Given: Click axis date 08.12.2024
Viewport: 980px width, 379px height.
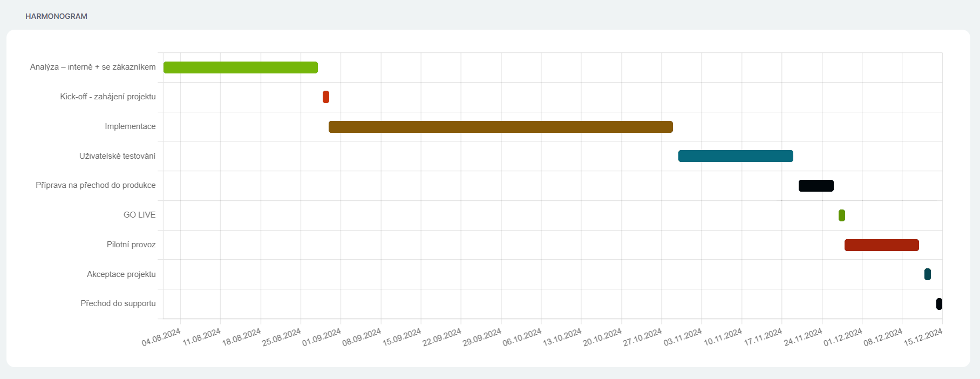Looking at the screenshot, I should (883, 337).
